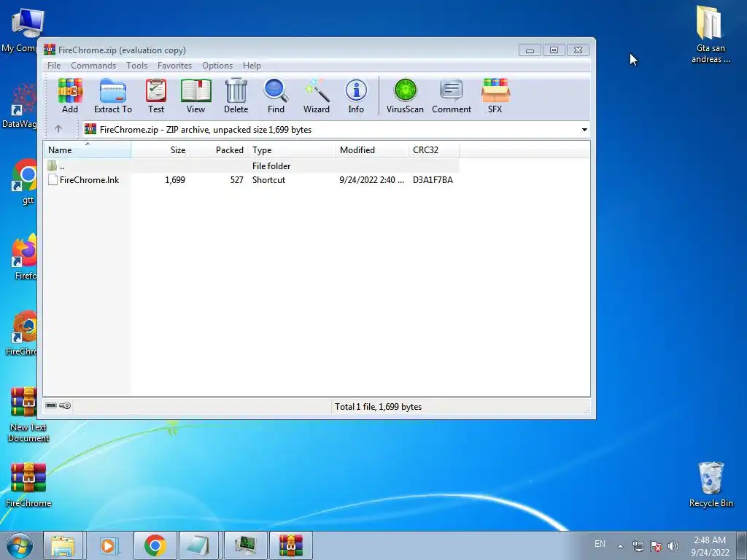Screen dimensions: 747x560
Task: Click the 'Total 1 file, 1,699 bytes' status text
Action: coord(378,407)
